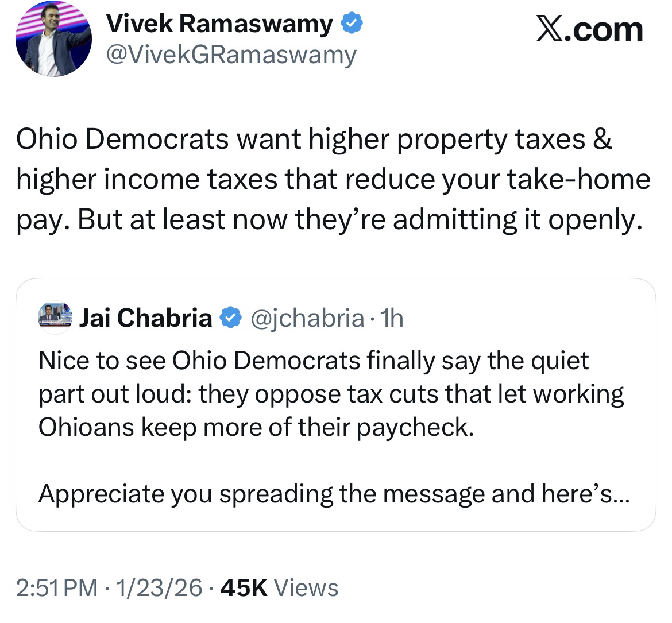Click the line "Nice to see Ohio Democrats finally"
The width and height of the screenshot is (672, 623).
pos(313,361)
